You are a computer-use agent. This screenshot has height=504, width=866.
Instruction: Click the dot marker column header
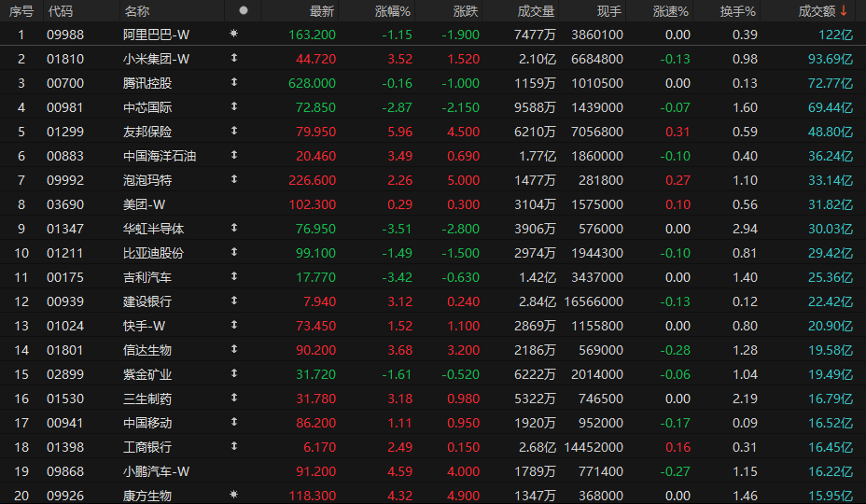(243, 10)
